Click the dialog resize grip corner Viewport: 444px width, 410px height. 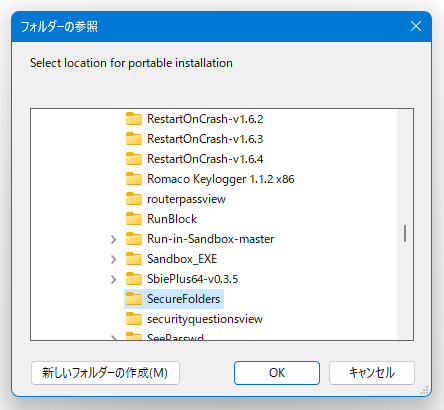tap(424, 391)
